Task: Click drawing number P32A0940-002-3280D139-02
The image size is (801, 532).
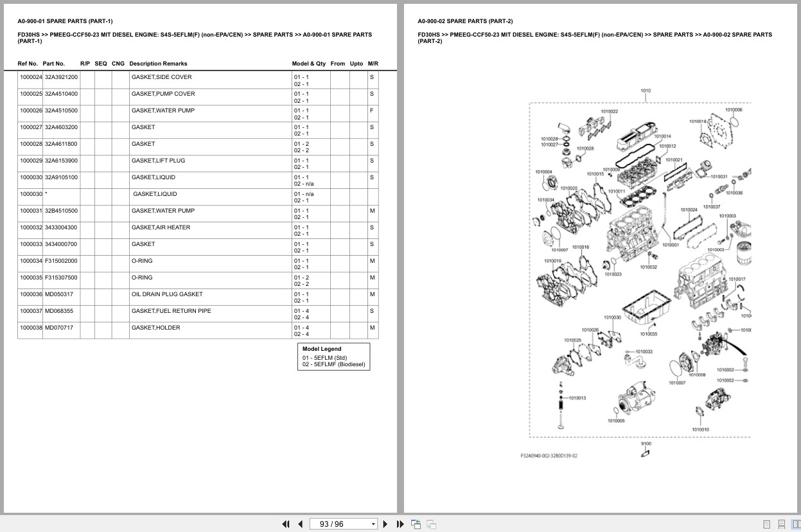Action: point(549,456)
